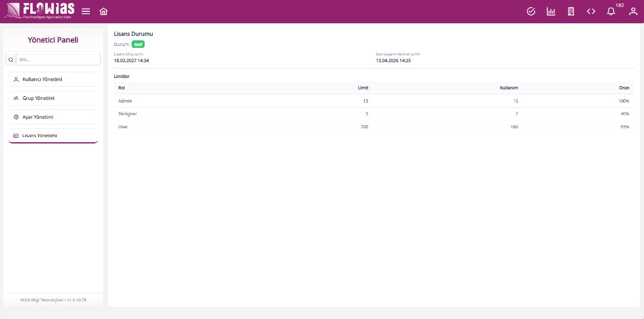644x319 pixels.
Task: Click the green Aktif status badge
Action: [x=138, y=45]
